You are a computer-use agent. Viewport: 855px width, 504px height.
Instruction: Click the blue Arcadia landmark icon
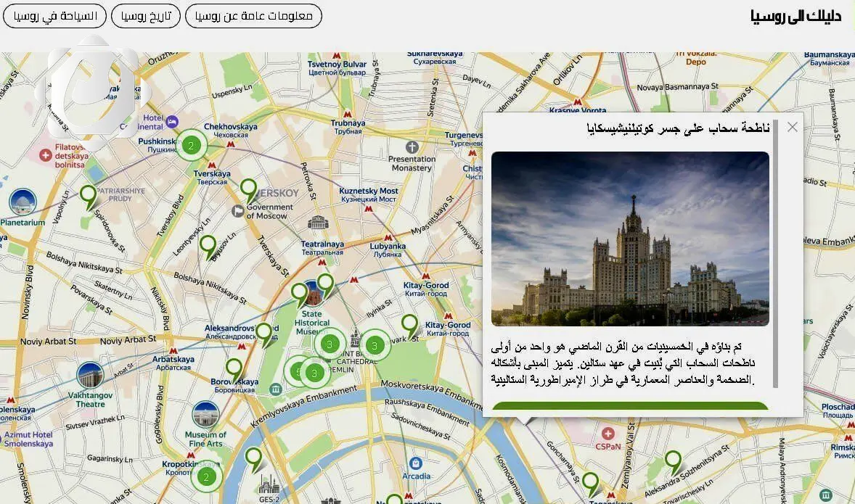point(416,462)
